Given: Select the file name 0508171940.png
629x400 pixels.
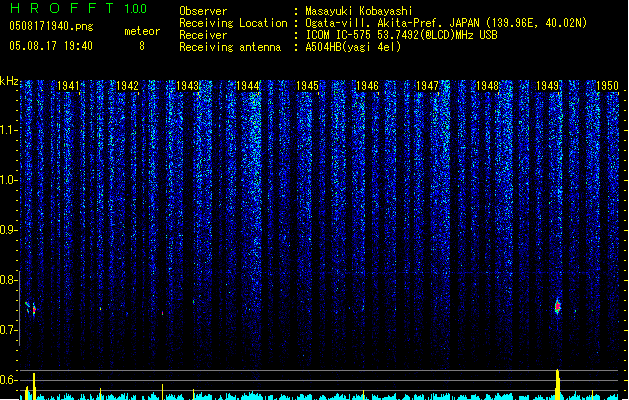Looking at the screenshot, I should [51, 27].
